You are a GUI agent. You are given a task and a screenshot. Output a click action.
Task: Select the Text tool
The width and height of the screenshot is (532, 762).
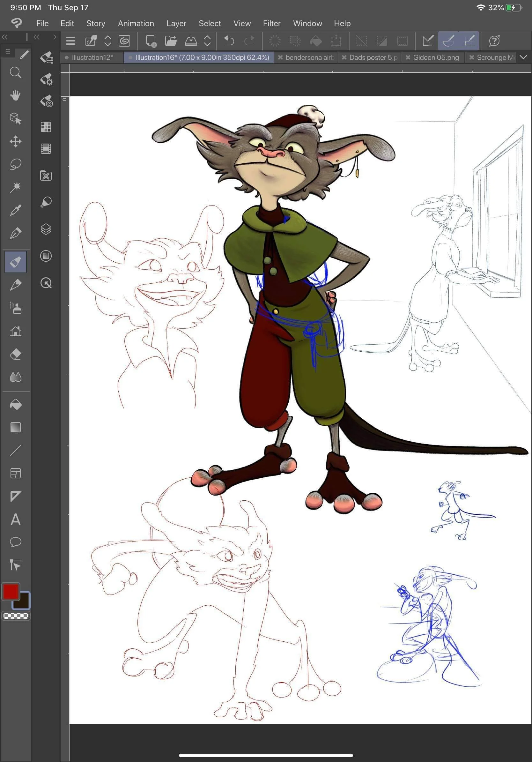click(15, 519)
